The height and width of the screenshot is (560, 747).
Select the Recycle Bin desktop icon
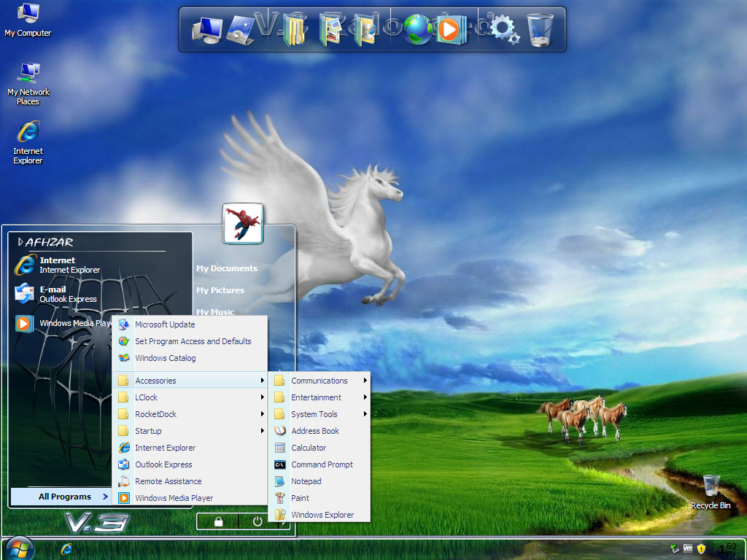pyautogui.click(x=711, y=492)
